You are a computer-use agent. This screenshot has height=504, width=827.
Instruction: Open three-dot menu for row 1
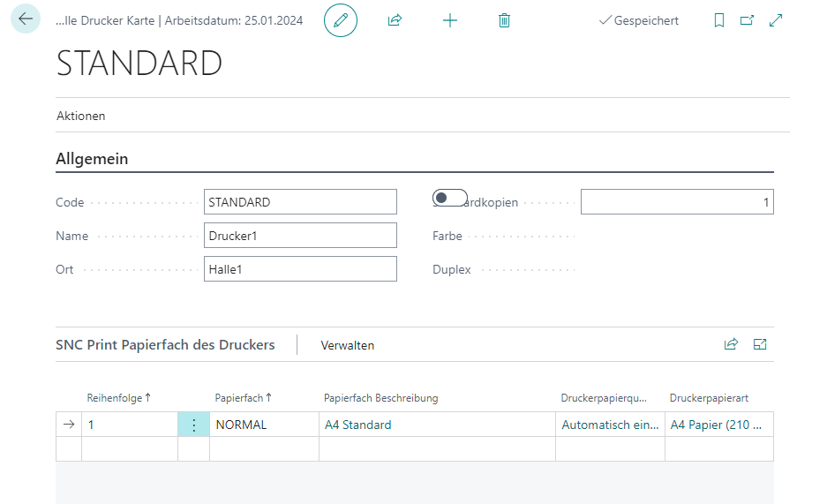(193, 425)
